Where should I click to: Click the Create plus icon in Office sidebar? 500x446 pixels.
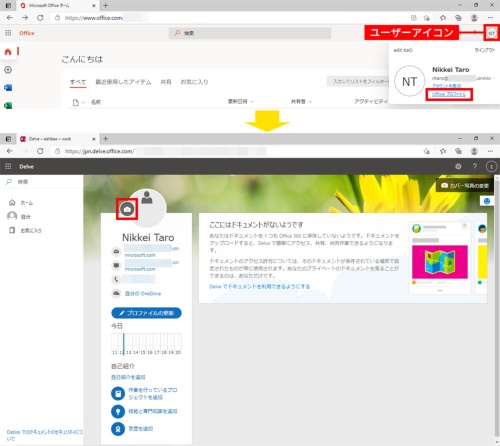coord(8,70)
